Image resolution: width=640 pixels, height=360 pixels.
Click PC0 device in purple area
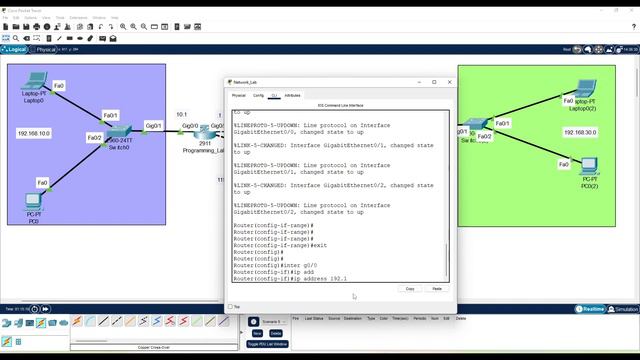coord(33,202)
